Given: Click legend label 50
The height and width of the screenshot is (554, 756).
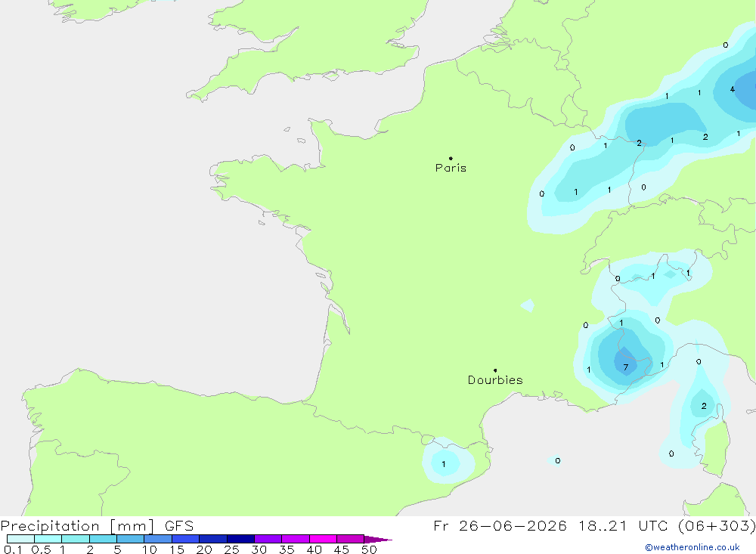Looking at the screenshot, I should pyautogui.click(x=369, y=549).
